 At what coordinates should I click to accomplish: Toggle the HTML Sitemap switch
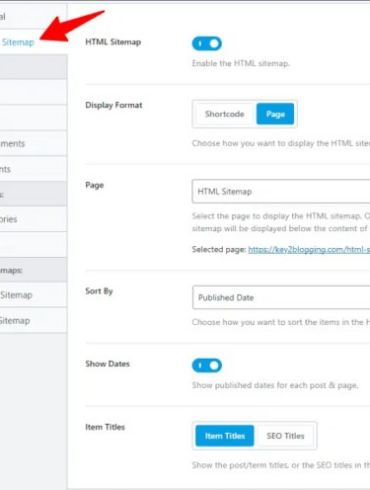tap(207, 44)
